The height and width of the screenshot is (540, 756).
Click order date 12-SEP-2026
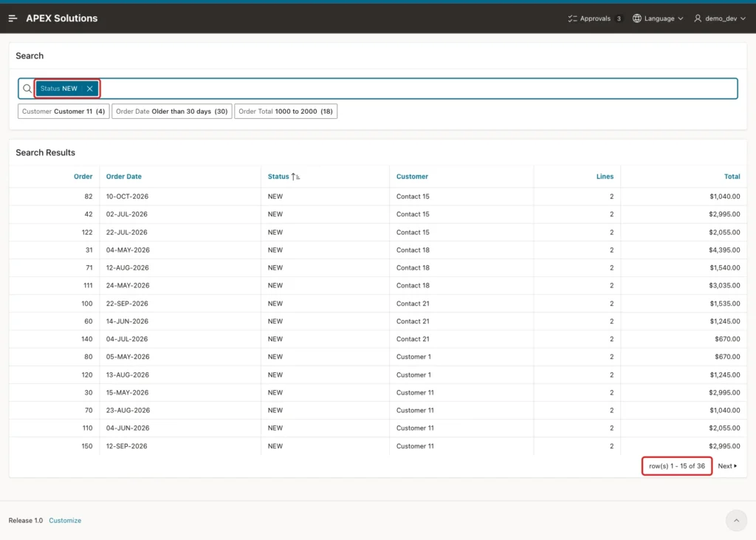point(127,446)
